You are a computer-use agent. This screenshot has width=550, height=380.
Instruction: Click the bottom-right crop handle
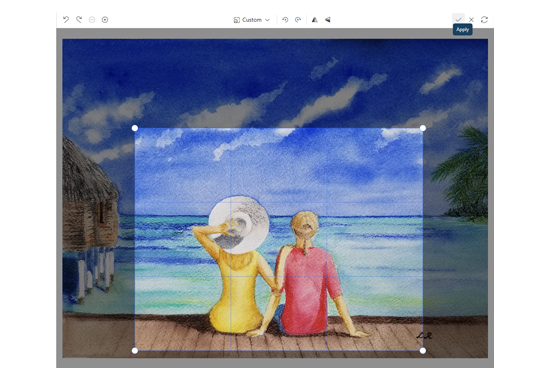(423, 351)
